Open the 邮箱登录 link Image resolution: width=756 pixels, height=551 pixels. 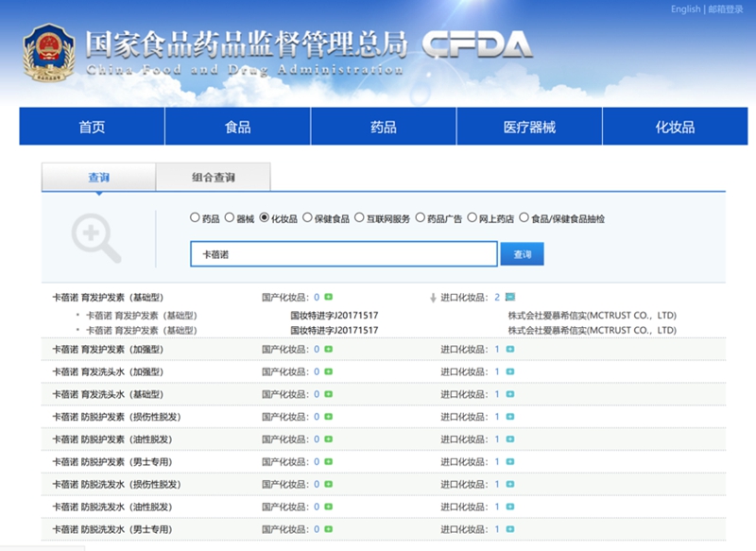point(726,9)
